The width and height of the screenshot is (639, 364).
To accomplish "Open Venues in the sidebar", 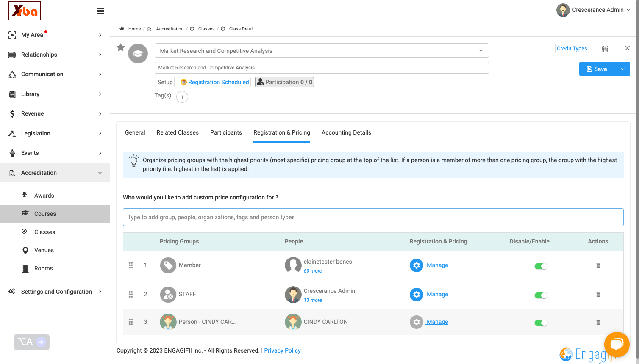I will click(x=55, y=250).
